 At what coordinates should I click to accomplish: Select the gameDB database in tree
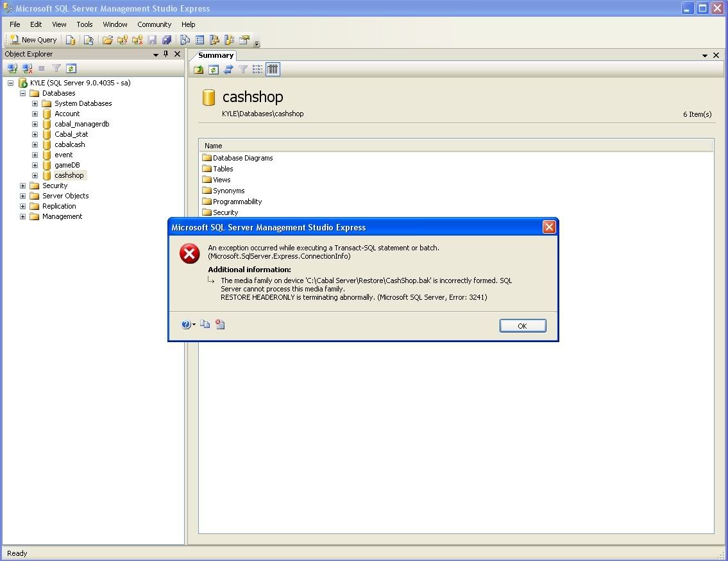[67, 165]
